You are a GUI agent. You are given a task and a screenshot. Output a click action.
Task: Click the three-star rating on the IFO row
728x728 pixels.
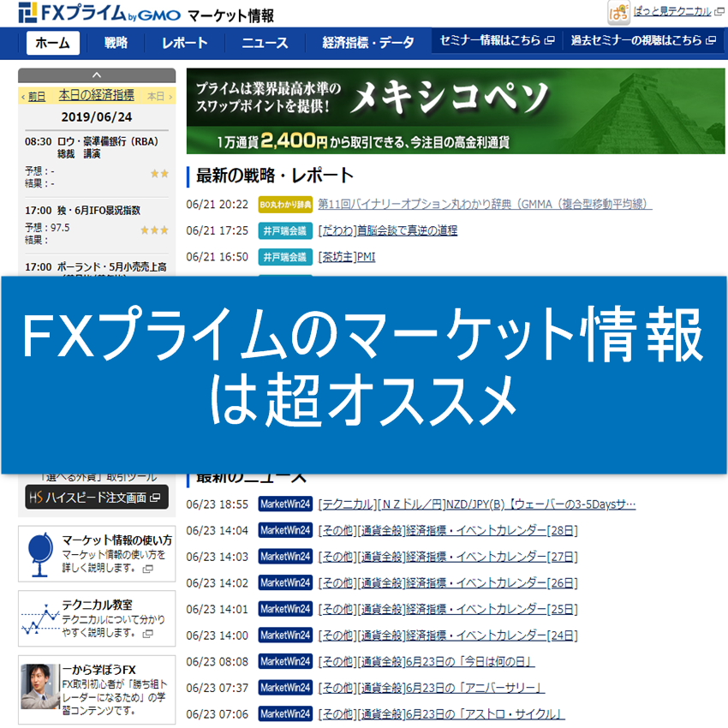click(155, 230)
